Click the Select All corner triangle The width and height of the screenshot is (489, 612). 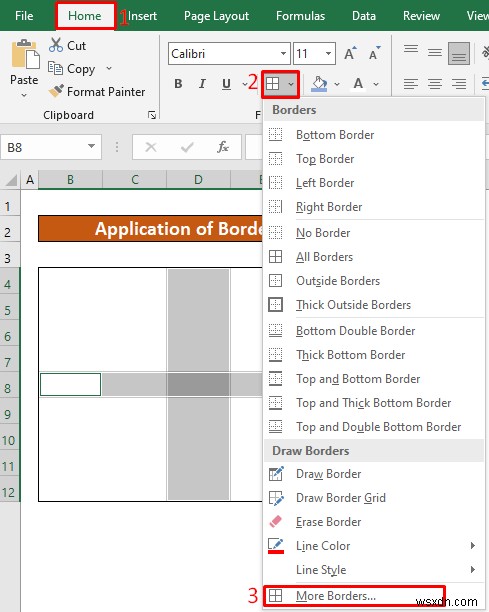(11, 180)
